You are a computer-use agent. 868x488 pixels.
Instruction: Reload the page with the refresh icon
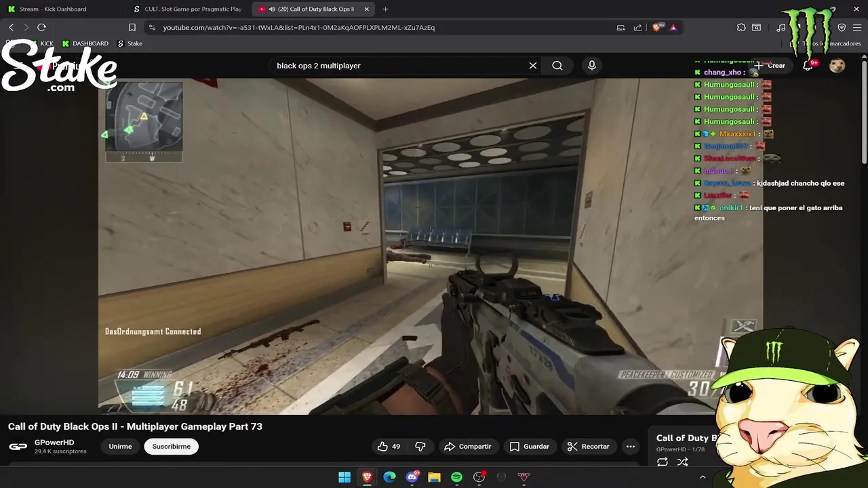point(41,27)
